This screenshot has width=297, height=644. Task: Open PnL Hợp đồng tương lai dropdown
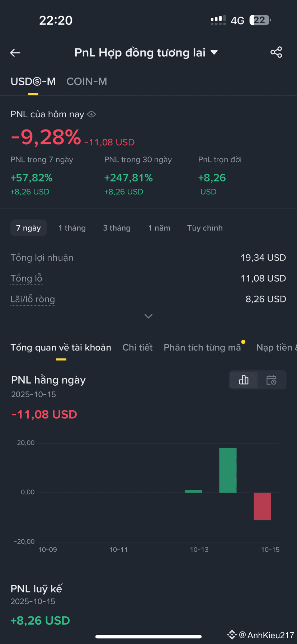coord(146,53)
